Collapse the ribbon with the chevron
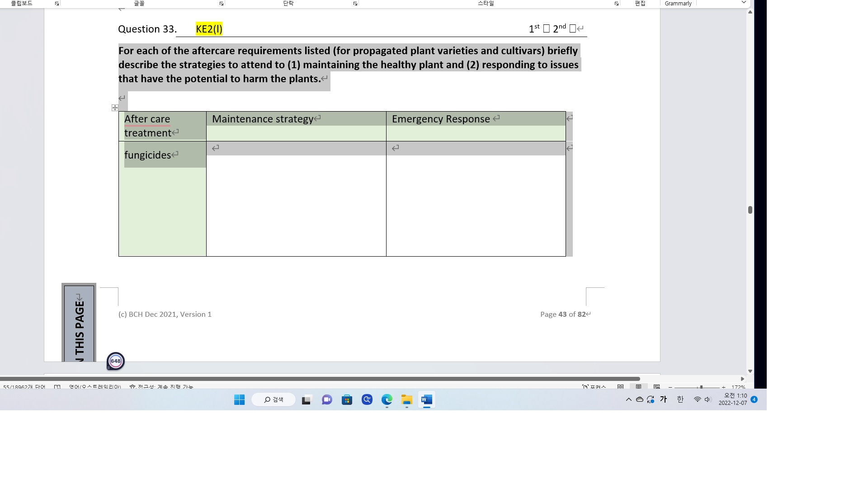 (x=743, y=3)
